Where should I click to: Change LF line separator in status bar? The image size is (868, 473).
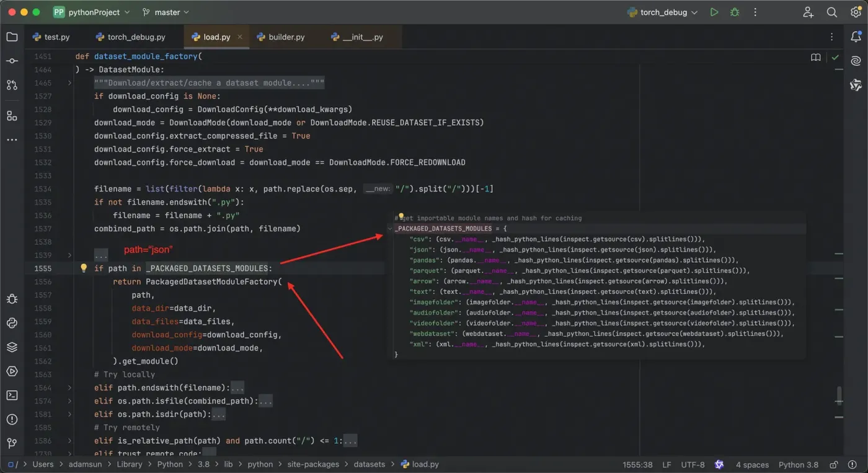pyautogui.click(x=666, y=464)
